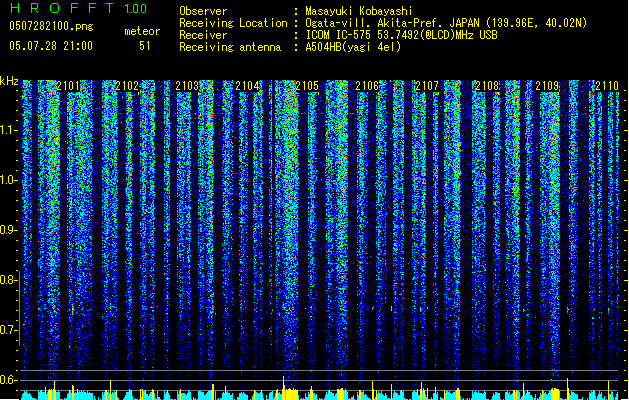Click the Observer label

pyautogui.click(x=203, y=11)
